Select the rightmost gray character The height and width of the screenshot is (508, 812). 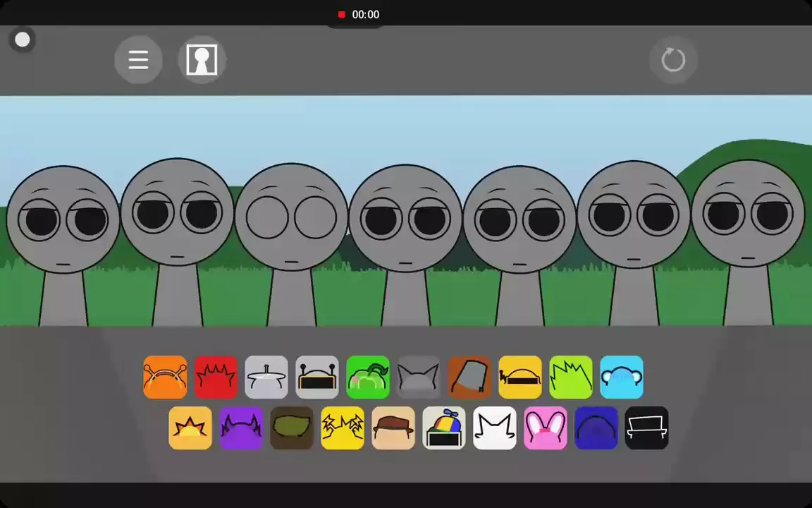[x=749, y=243]
